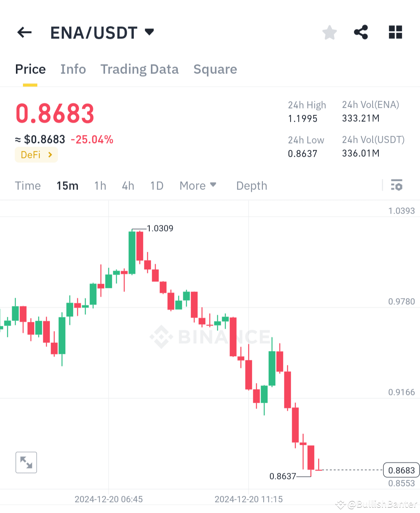
Task: Click the 24h Low value 0.8637
Action: [303, 153]
